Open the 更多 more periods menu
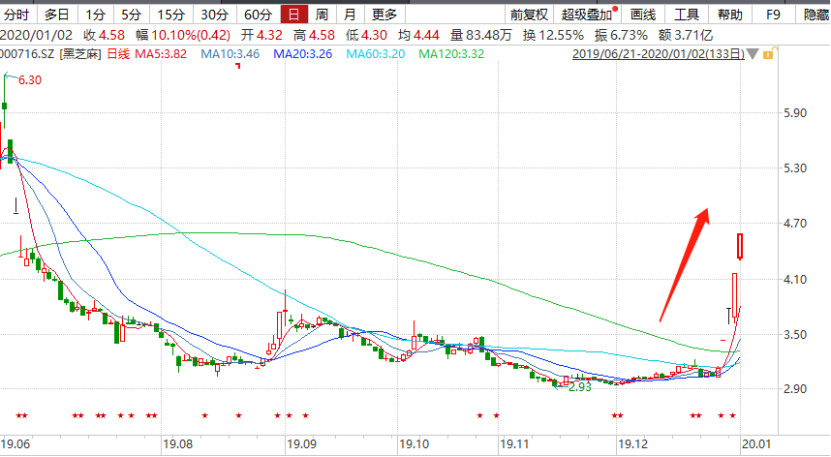Viewport: 831px width, 457px height. (384, 14)
